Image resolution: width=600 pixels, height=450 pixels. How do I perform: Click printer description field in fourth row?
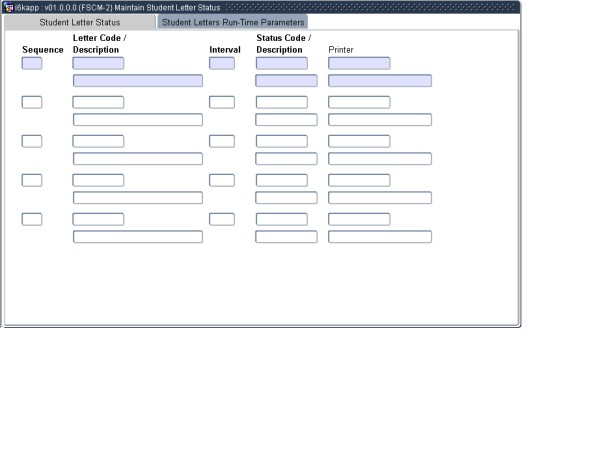[380, 198]
